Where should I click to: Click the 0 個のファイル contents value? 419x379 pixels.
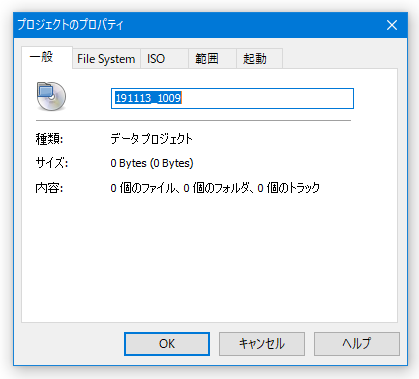[x=215, y=188]
